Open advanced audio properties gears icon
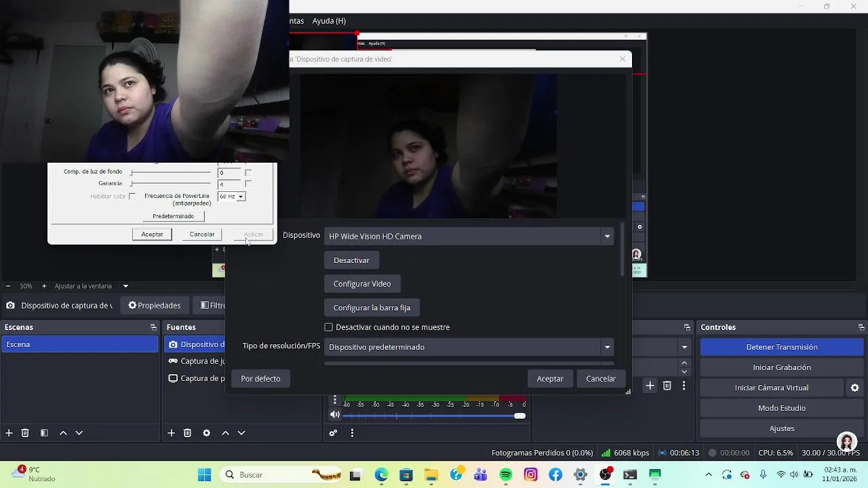This screenshot has height=488, width=868. coord(333,432)
